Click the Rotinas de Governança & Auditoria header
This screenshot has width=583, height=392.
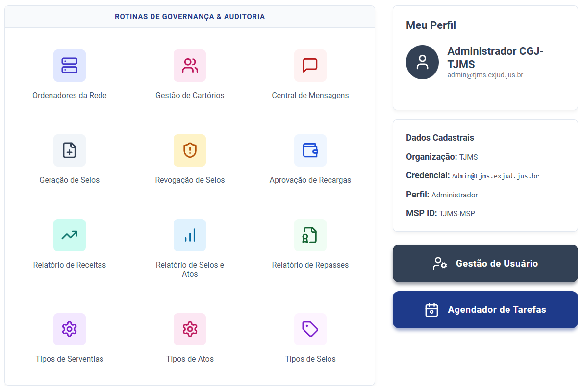(190, 17)
